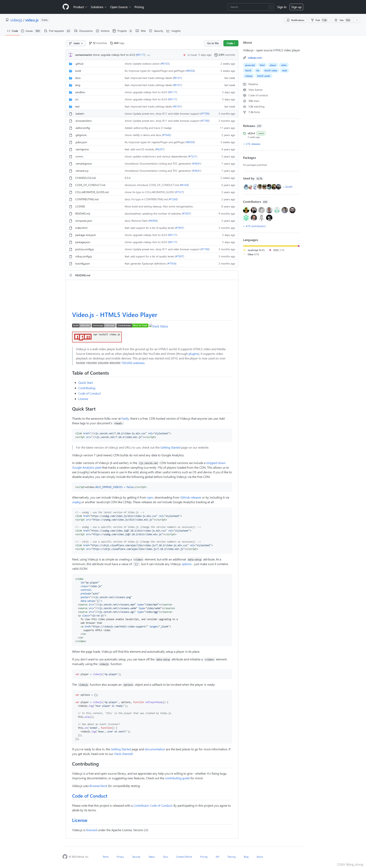Click the build unknown badge

pyautogui.click(x=82, y=325)
